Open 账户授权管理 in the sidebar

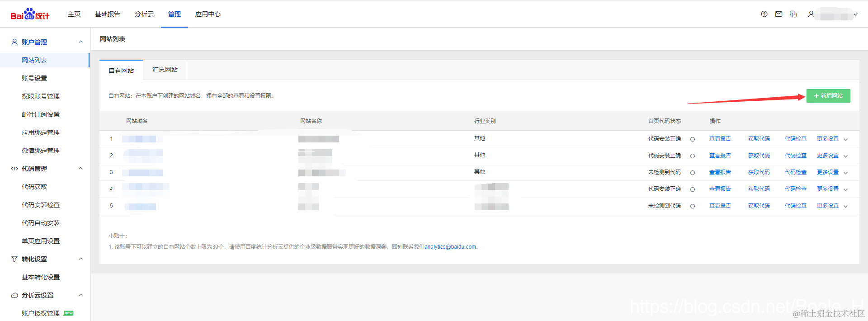pos(41,313)
